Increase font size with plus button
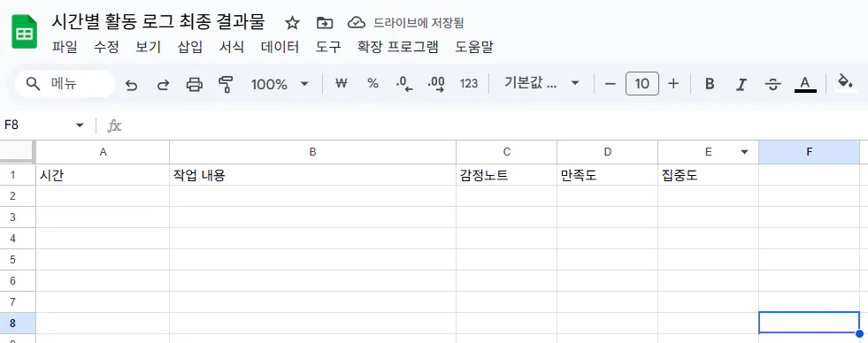The image size is (868, 343). (673, 84)
